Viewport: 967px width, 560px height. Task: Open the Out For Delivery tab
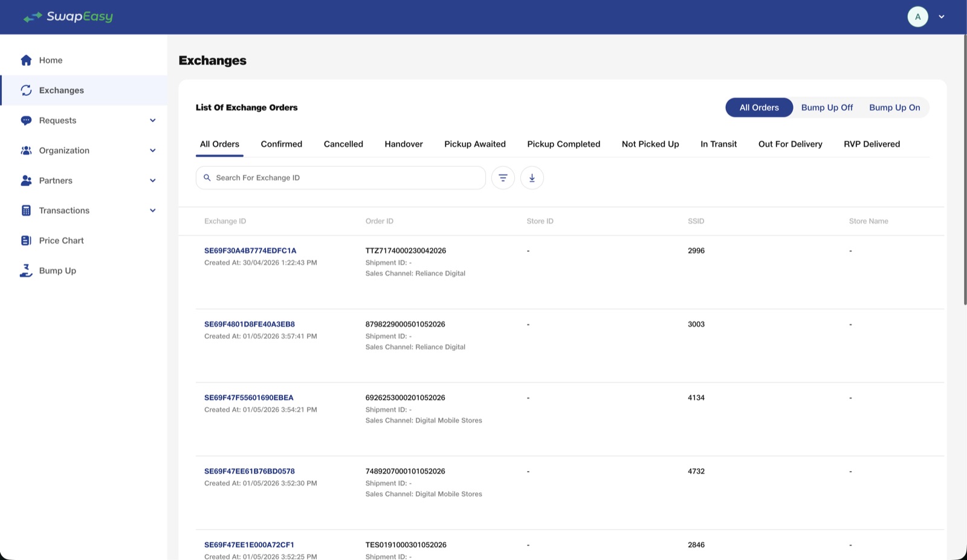pyautogui.click(x=791, y=144)
